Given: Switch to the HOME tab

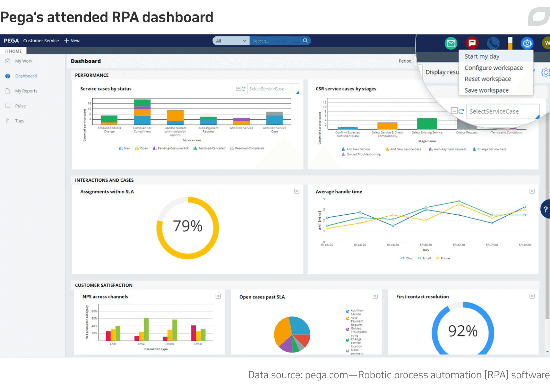Looking at the screenshot, I should click(x=13, y=51).
